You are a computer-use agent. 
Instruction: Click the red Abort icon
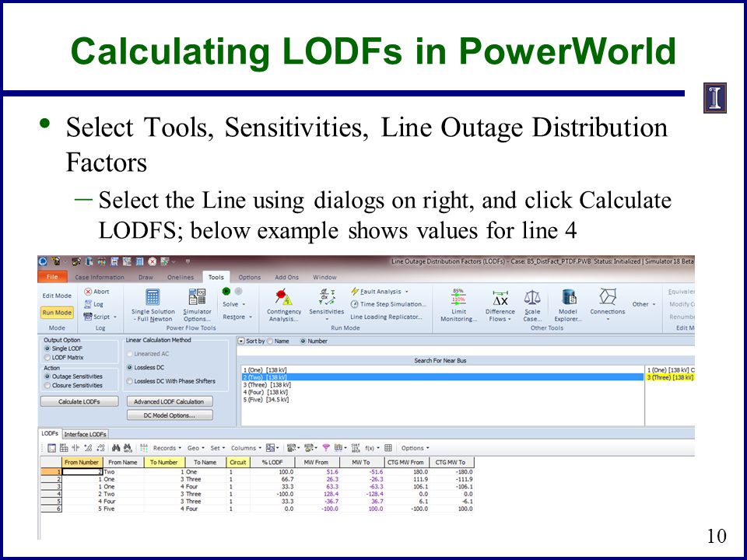pos(88,292)
